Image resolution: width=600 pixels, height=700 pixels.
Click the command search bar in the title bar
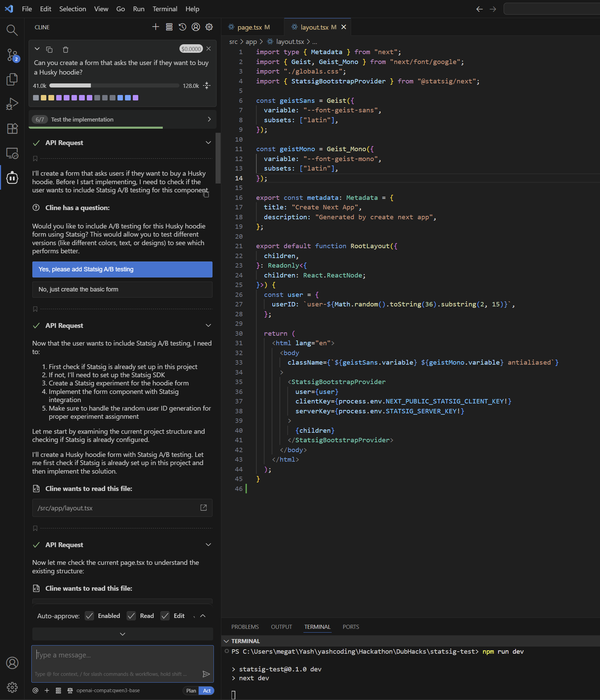(552, 9)
